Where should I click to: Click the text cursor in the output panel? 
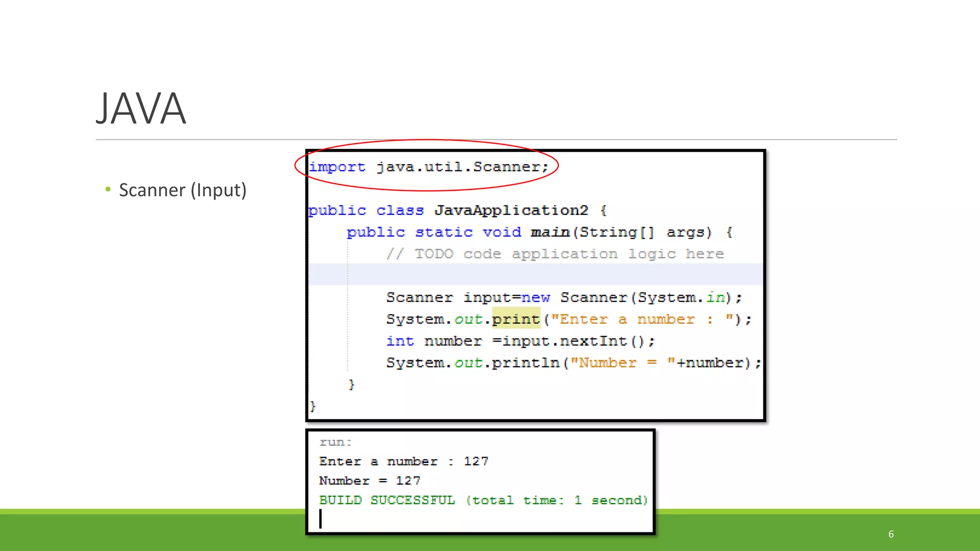click(x=321, y=519)
